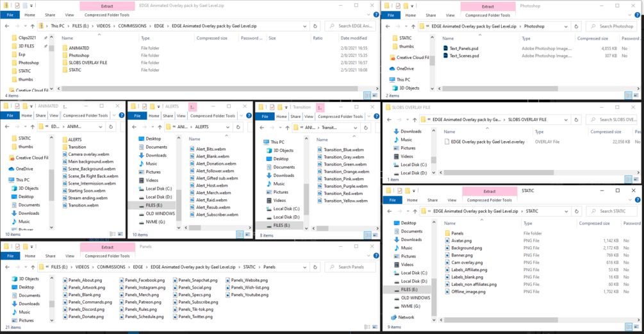
Task: Open address dropdown in SLOBS OVERLAY FILE window
Action: [566, 119]
